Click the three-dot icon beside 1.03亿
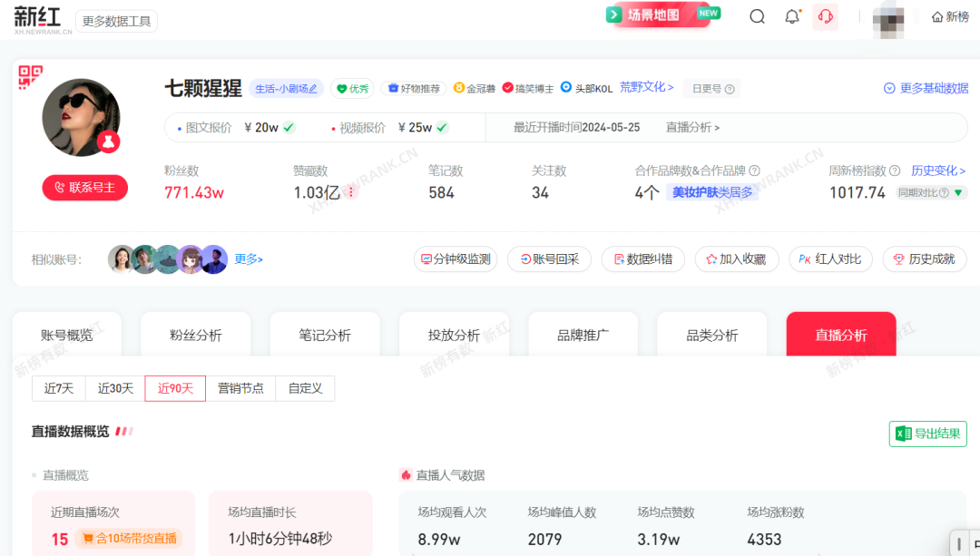Viewport: 980px width, 556px height. pyautogui.click(x=351, y=192)
